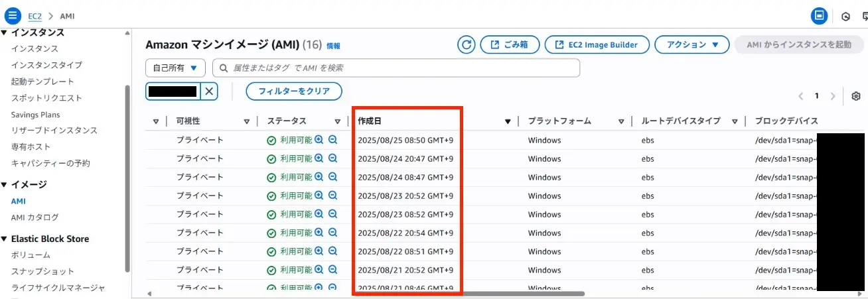Focus the AMI search field

tap(396, 68)
